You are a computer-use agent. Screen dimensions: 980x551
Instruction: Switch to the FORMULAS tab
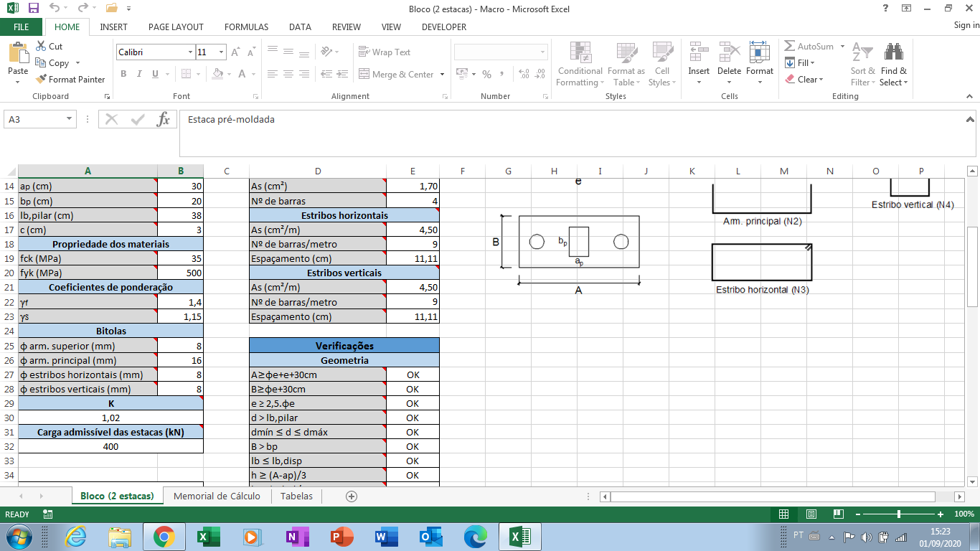[x=246, y=27]
